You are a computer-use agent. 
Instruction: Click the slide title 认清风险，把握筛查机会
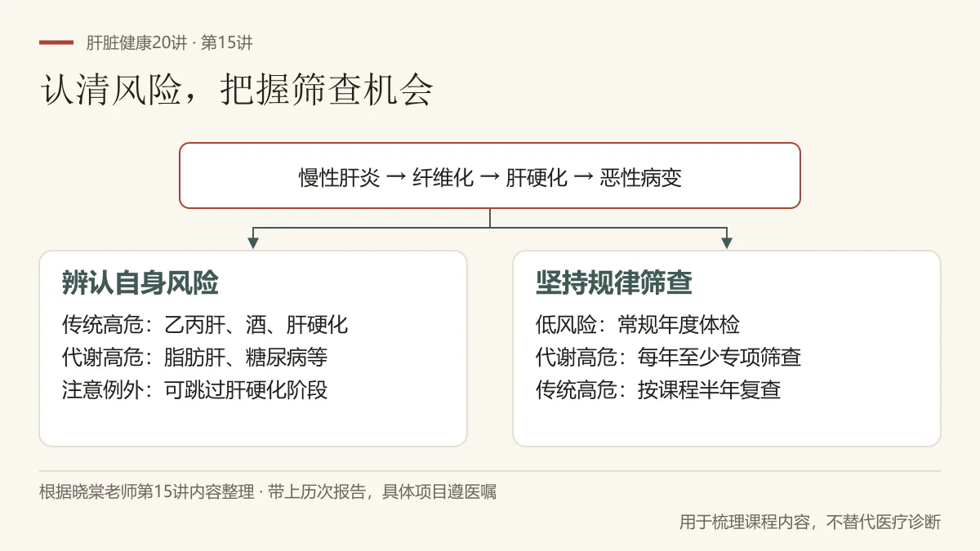[x=237, y=91]
